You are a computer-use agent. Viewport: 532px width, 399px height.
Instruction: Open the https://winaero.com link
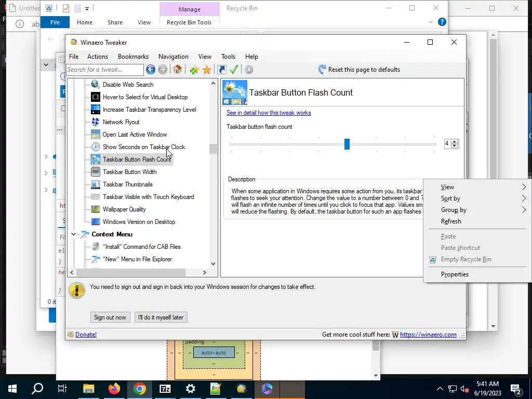[x=428, y=335]
